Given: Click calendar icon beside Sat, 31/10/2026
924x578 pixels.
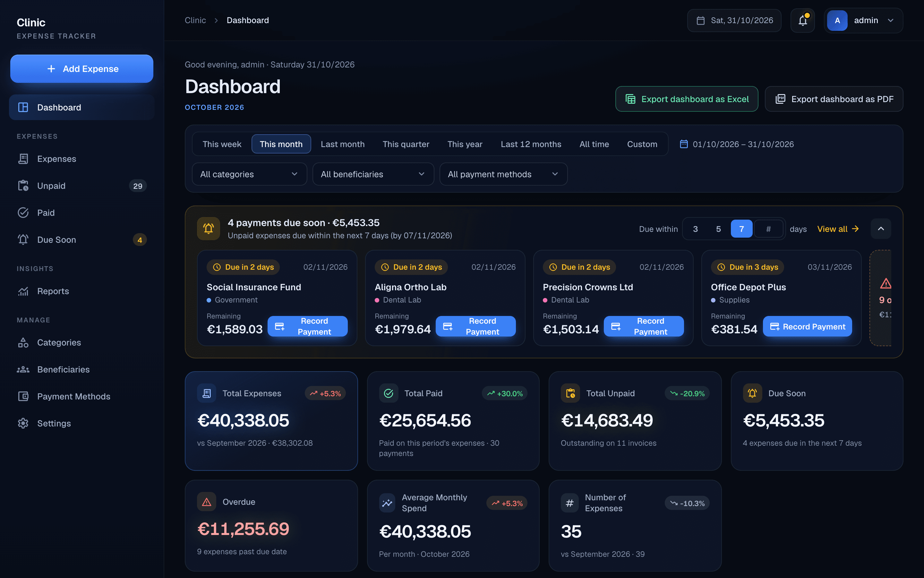Looking at the screenshot, I should (x=701, y=21).
